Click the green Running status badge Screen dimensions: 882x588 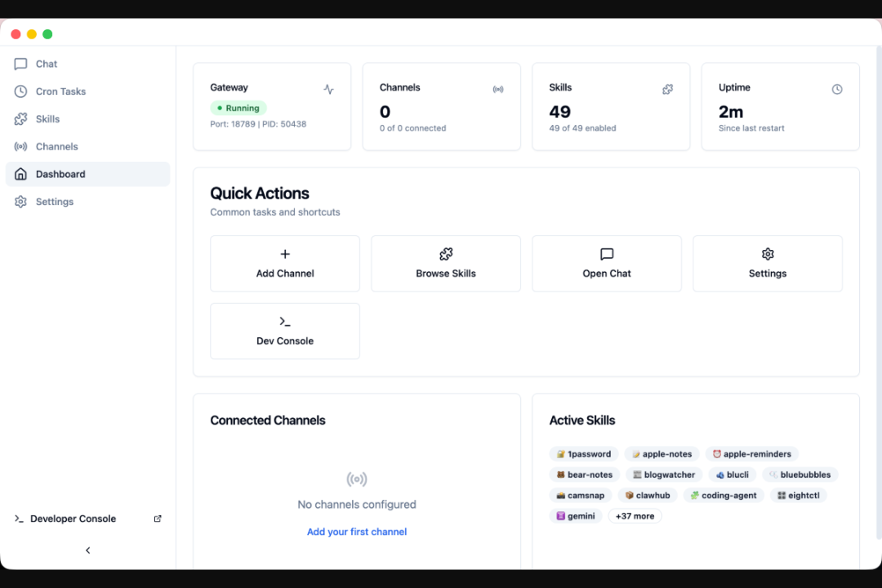click(238, 108)
